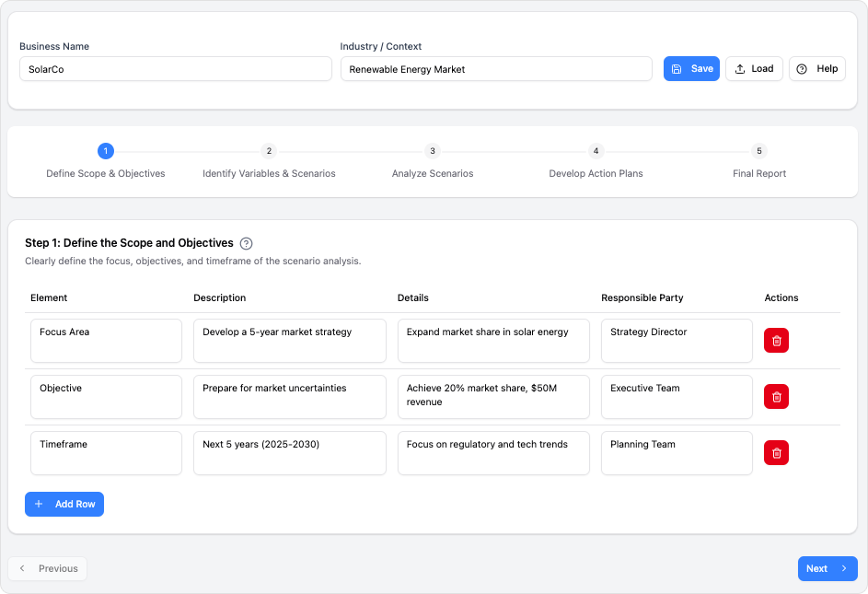
Task: Delete the Focus Area row
Action: (776, 340)
